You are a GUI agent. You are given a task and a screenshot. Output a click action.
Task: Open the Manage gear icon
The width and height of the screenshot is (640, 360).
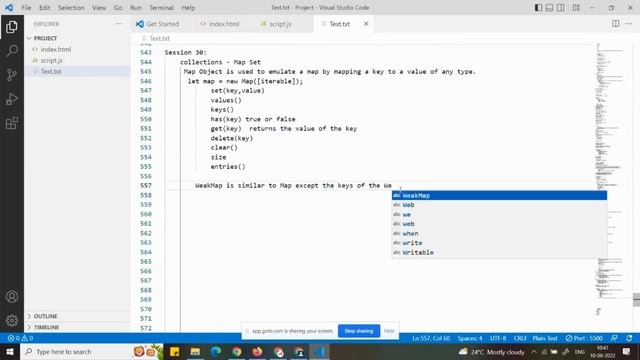click(12, 321)
